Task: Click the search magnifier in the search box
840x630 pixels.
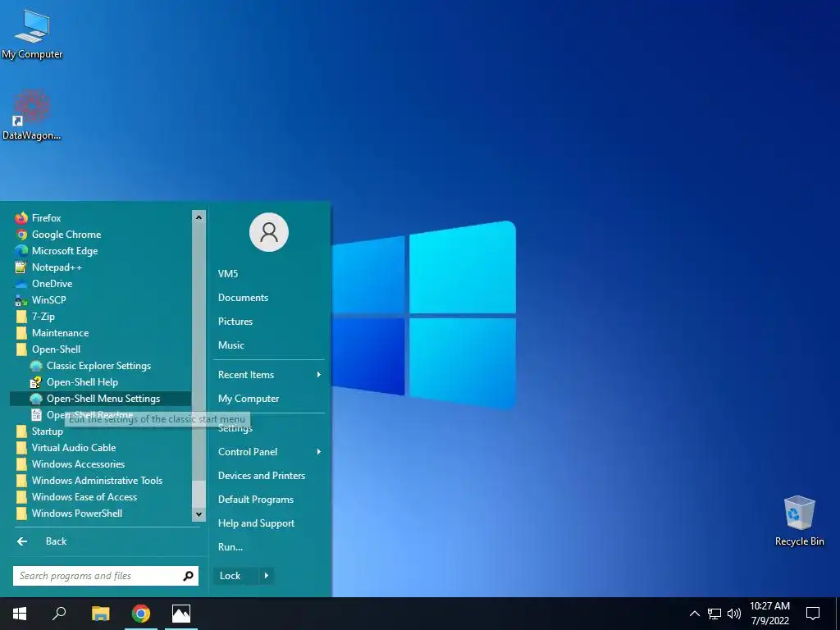Action: [x=188, y=576]
